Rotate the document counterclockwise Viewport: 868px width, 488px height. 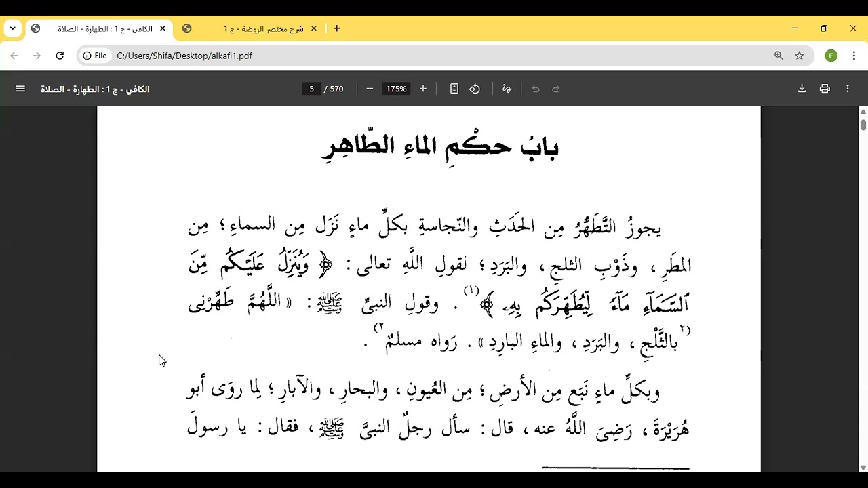point(475,89)
